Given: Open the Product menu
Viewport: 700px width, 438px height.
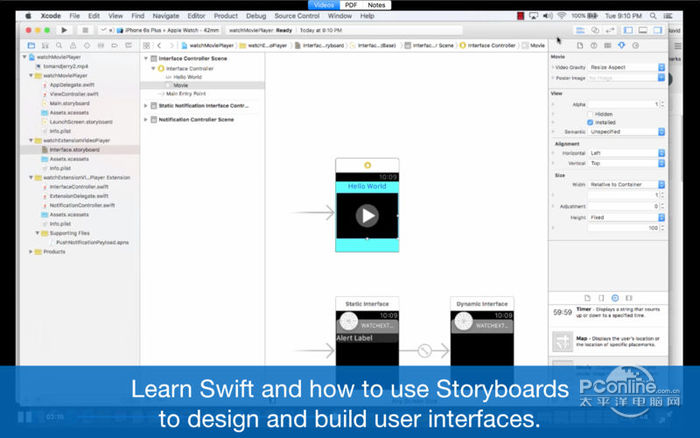Looking at the screenshot, I should click(225, 16).
